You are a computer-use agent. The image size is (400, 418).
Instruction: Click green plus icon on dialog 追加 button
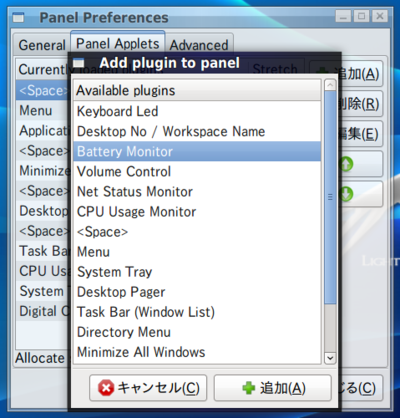(x=249, y=388)
